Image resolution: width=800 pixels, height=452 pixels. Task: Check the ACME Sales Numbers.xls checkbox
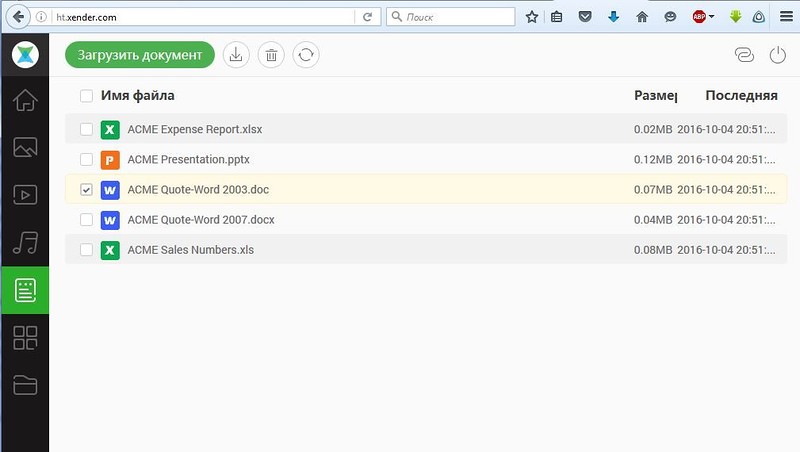pos(86,249)
